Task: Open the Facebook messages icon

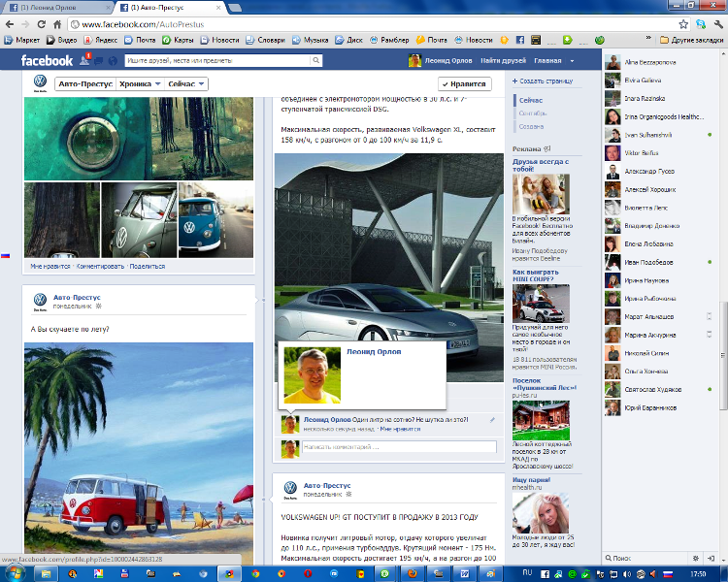Action: pyautogui.click(x=98, y=61)
